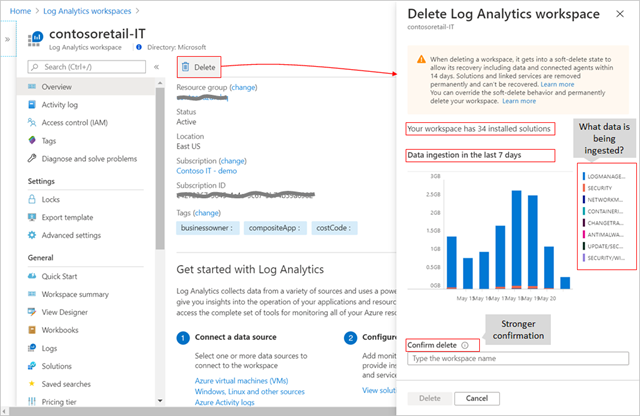The width and height of the screenshot is (640, 416).
Task: Click change link next to Subscription
Action: 233,161
